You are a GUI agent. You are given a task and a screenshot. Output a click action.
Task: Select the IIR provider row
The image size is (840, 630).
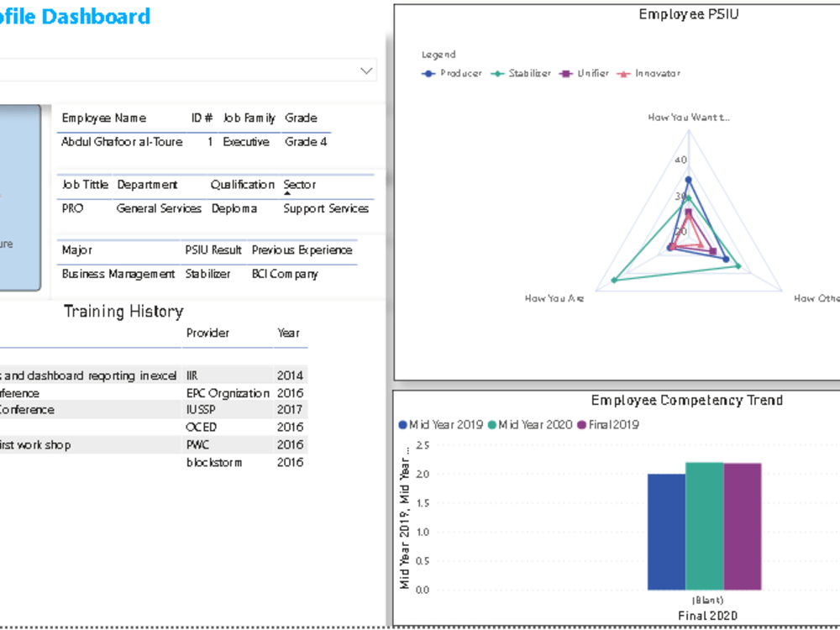pyautogui.click(x=192, y=376)
